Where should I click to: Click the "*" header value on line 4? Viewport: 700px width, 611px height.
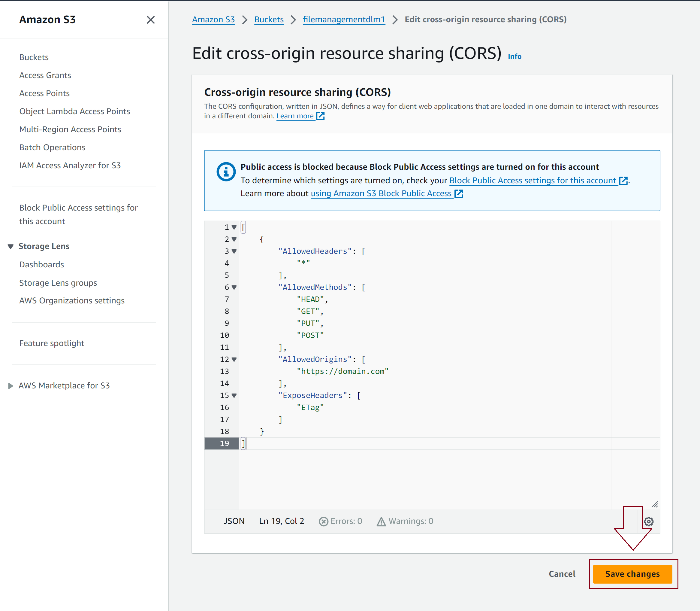(303, 263)
